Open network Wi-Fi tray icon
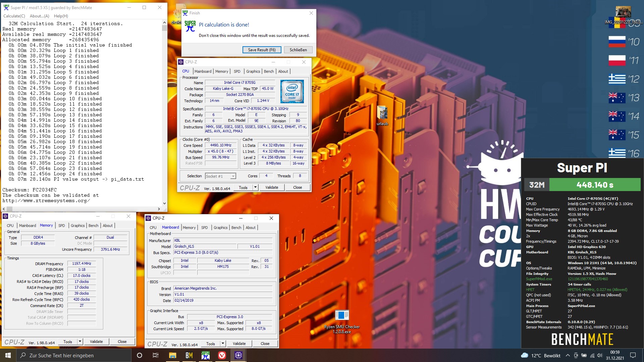The image size is (644, 362). pyautogui.click(x=592, y=356)
